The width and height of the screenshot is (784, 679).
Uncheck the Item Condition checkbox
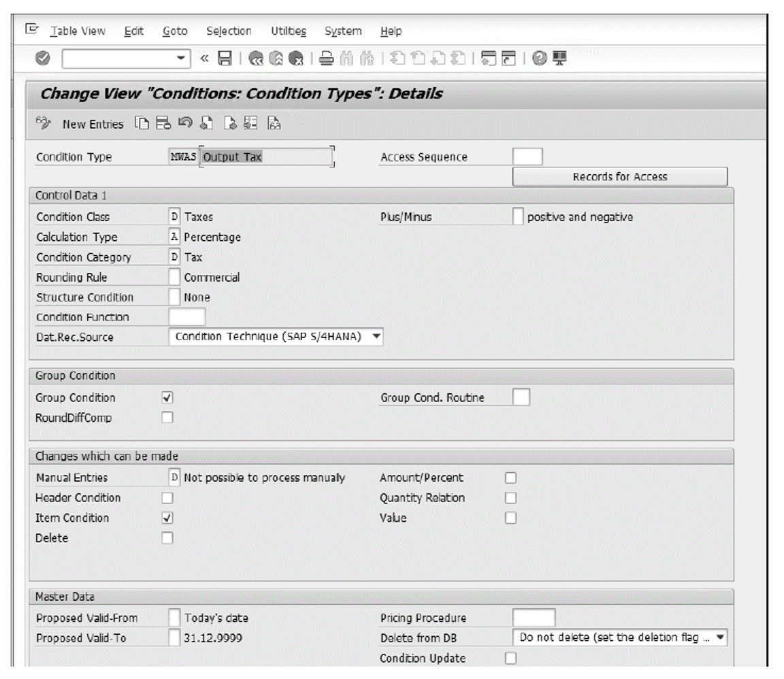tap(167, 518)
